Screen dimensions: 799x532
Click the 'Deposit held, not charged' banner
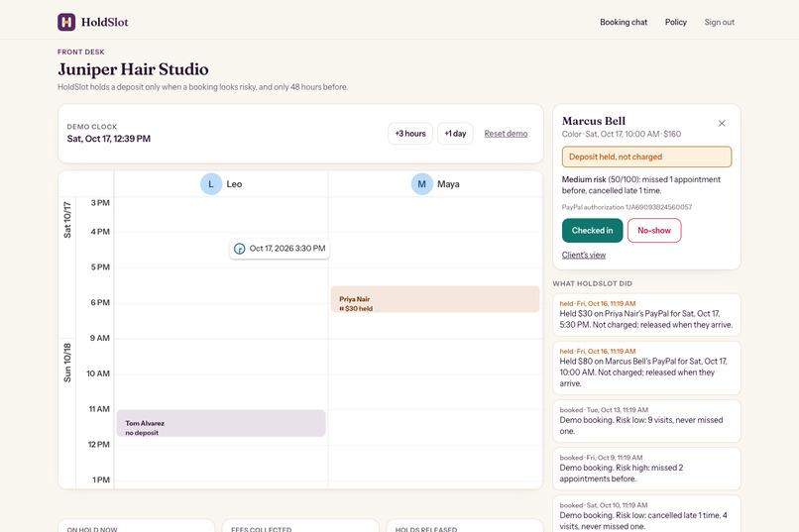click(646, 157)
